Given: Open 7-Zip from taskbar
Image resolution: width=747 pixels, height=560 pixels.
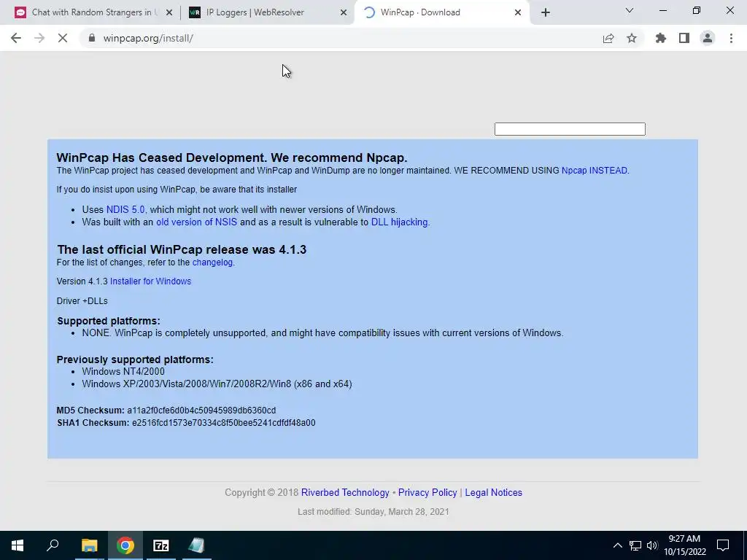Looking at the screenshot, I should click(x=161, y=545).
